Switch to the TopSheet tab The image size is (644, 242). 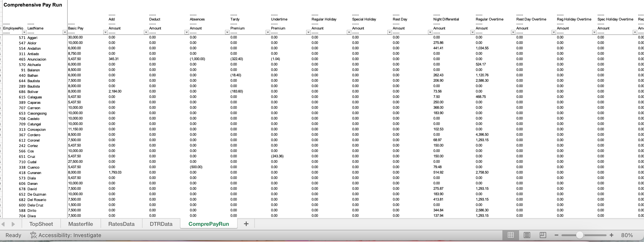pyautogui.click(x=41, y=224)
